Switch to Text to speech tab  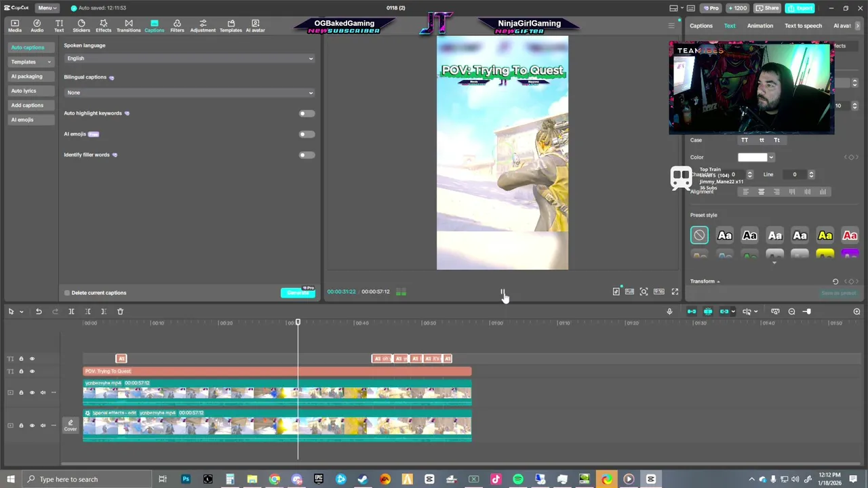[x=803, y=26]
